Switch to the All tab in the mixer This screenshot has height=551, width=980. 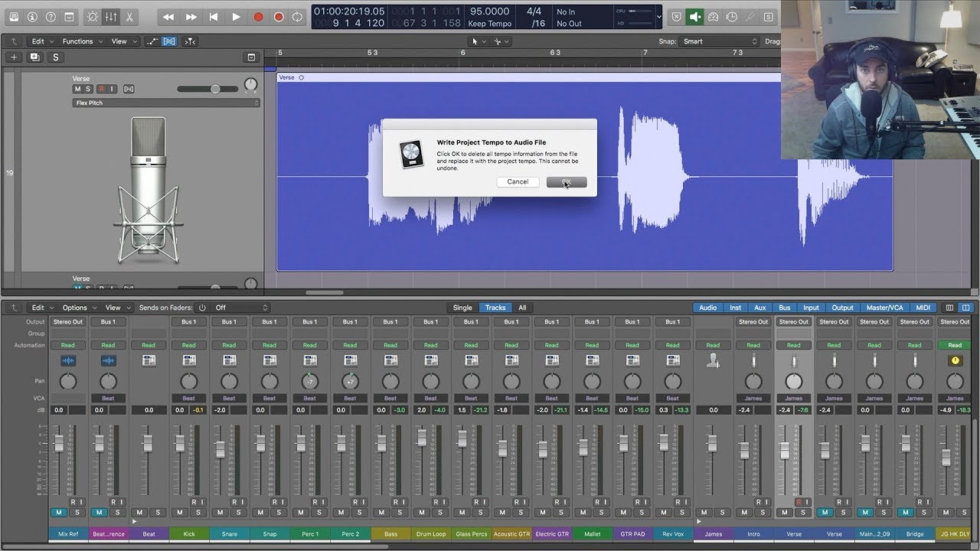pyautogui.click(x=523, y=307)
